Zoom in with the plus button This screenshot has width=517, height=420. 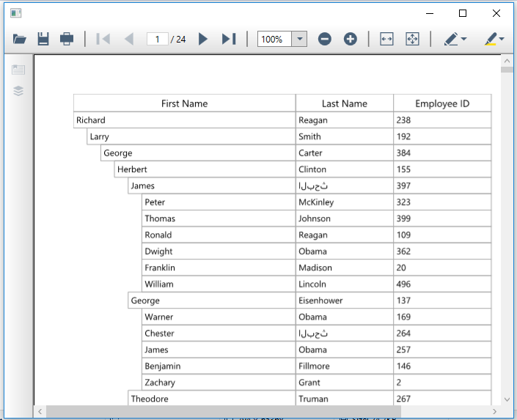click(x=350, y=39)
